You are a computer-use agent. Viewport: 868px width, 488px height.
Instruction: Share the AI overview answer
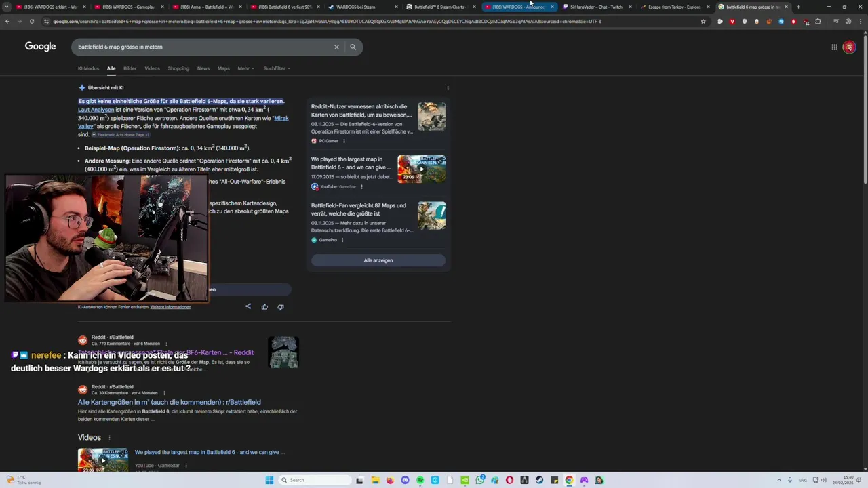tap(248, 306)
